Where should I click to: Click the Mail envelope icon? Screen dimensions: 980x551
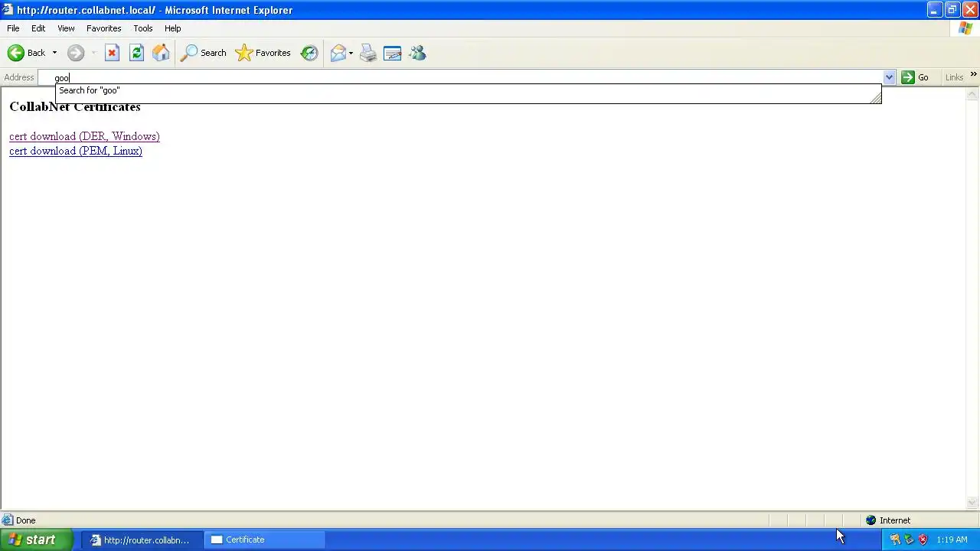pyautogui.click(x=338, y=53)
